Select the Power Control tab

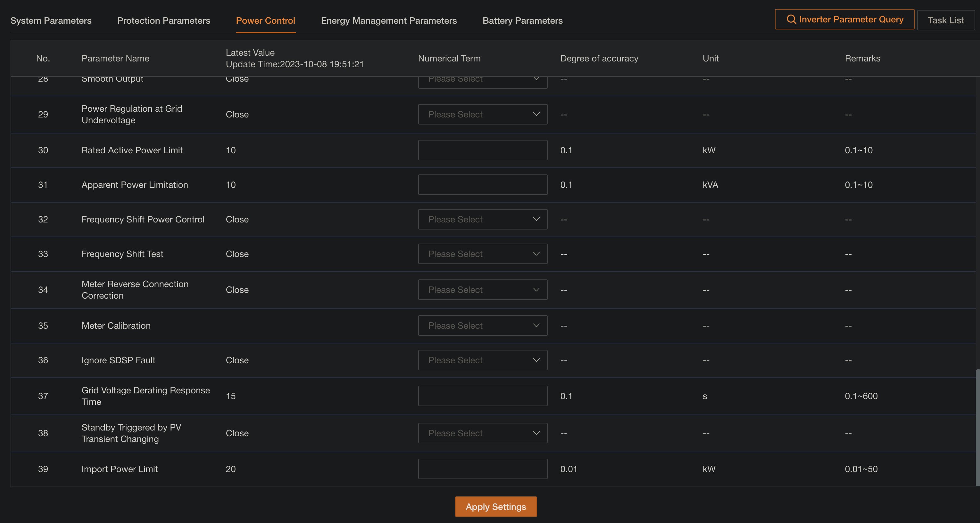click(x=265, y=20)
